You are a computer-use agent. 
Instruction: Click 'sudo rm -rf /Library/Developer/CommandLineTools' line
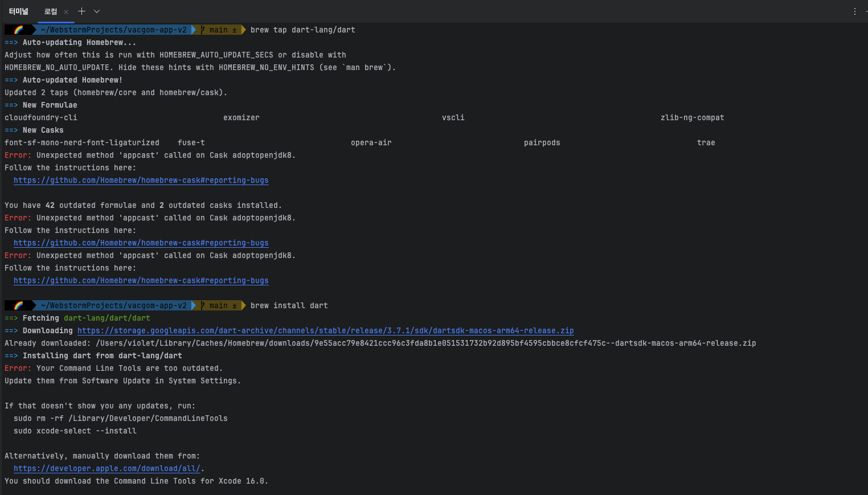121,419
